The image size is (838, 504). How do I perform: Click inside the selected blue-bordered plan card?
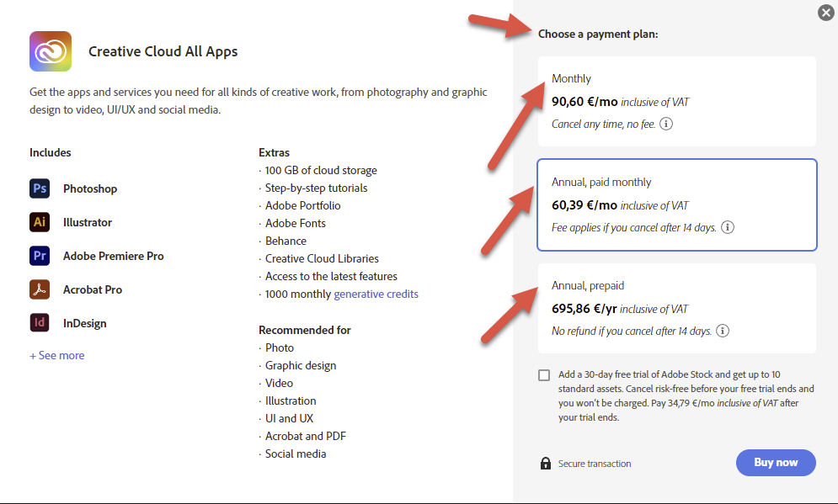point(676,204)
